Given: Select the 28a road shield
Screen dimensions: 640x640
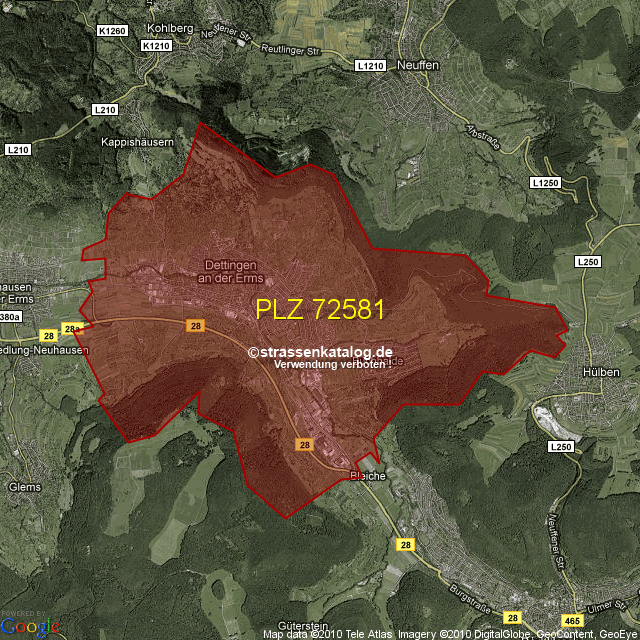Looking at the screenshot, I should click(x=71, y=328).
